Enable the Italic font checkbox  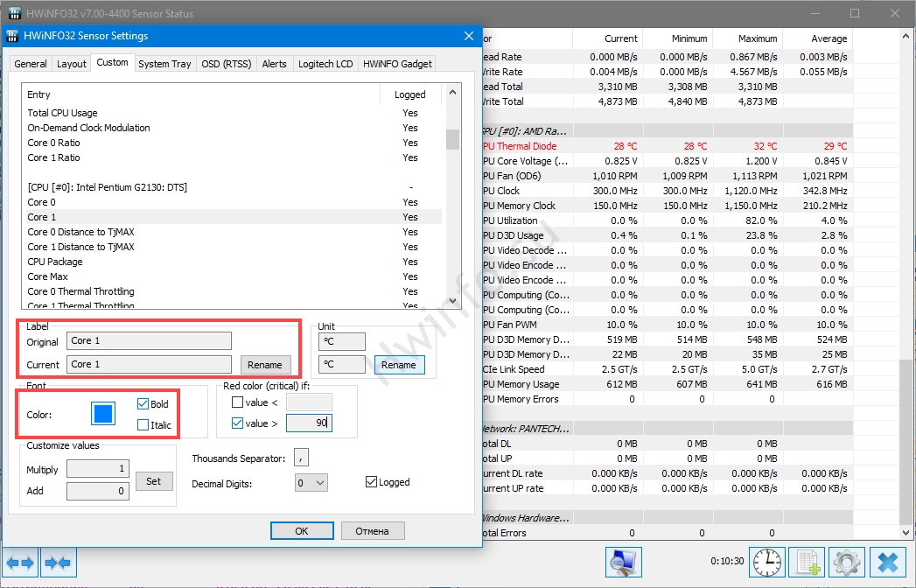[143, 425]
